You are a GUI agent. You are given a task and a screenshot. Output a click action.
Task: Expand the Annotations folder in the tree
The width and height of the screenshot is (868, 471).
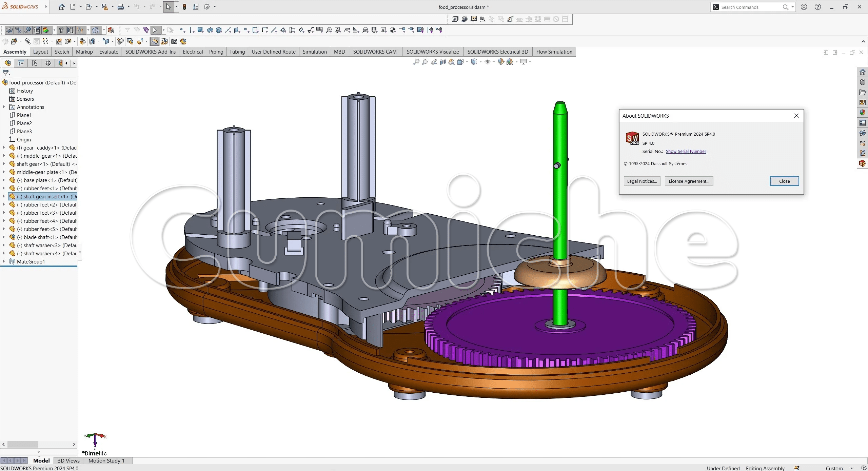[4, 107]
